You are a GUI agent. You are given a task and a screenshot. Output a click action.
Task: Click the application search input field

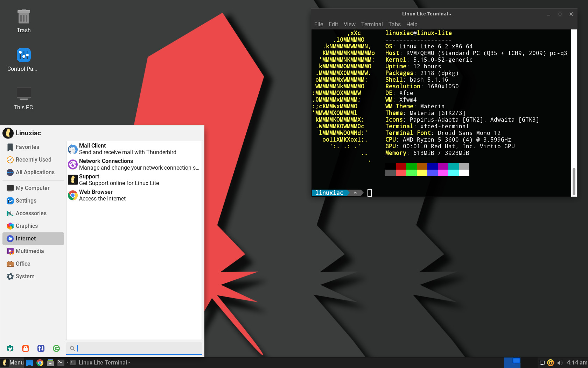(134, 348)
